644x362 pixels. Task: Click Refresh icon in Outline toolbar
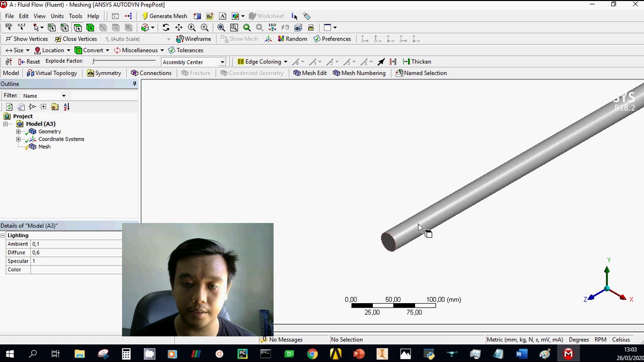pyautogui.click(x=9, y=107)
